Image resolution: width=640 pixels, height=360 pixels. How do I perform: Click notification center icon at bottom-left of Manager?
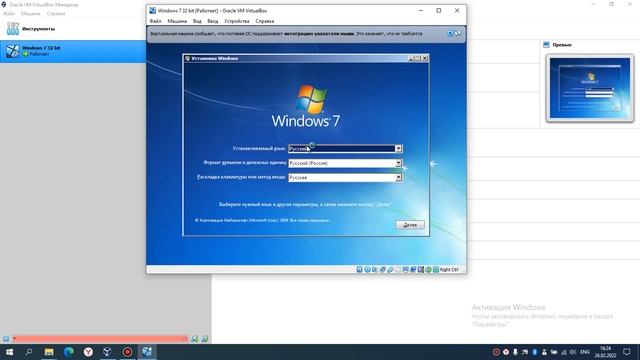[x=6, y=339]
